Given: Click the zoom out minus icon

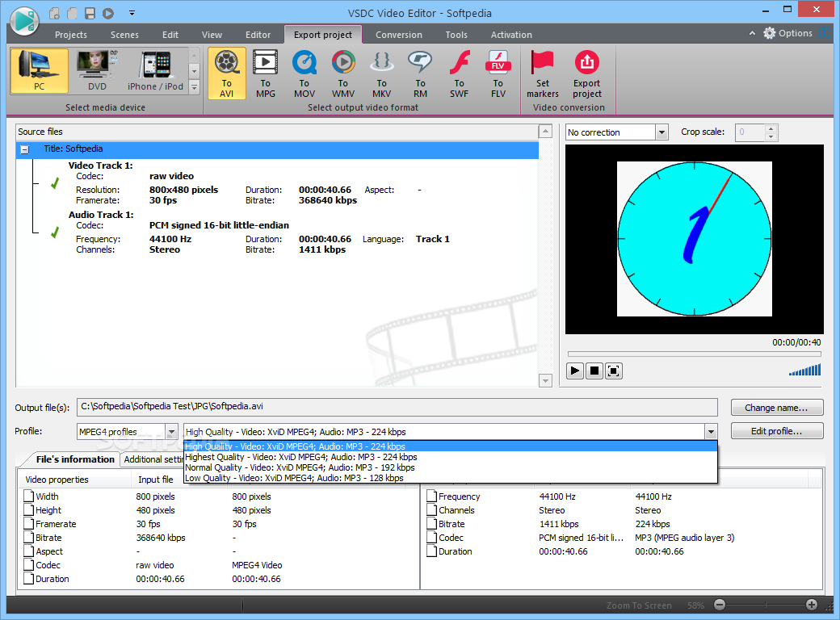Looking at the screenshot, I should coord(720,605).
